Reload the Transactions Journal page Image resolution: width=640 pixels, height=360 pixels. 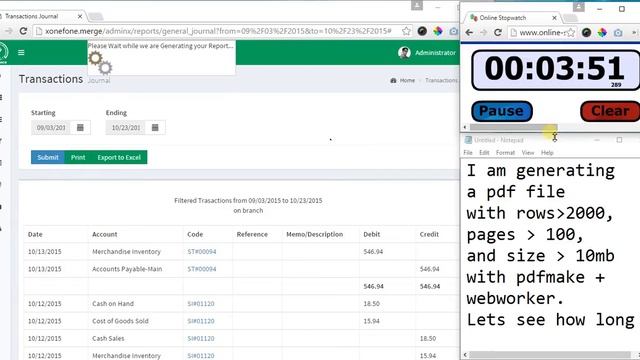(x=23, y=31)
